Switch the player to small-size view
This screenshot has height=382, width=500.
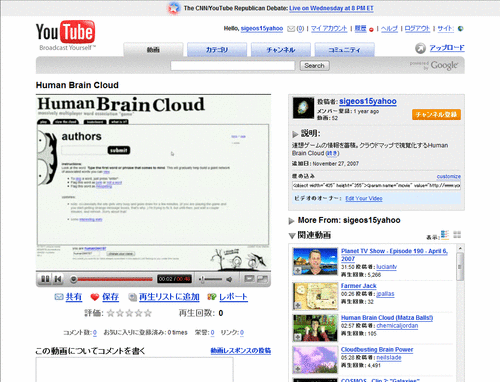pos(249,278)
